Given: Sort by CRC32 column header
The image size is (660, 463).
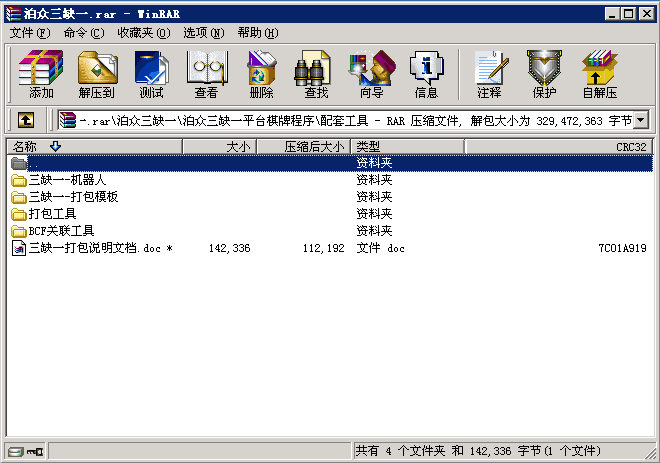Looking at the screenshot, I should tap(559, 146).
